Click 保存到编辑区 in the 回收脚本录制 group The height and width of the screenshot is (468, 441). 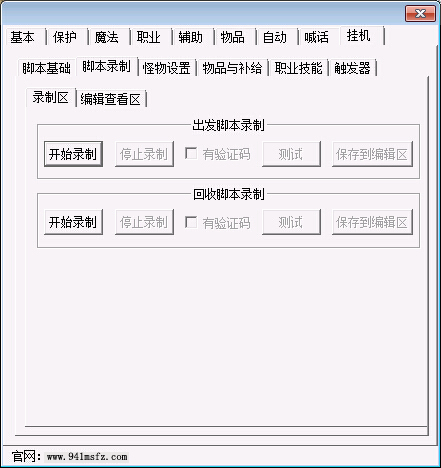point(372,222)
